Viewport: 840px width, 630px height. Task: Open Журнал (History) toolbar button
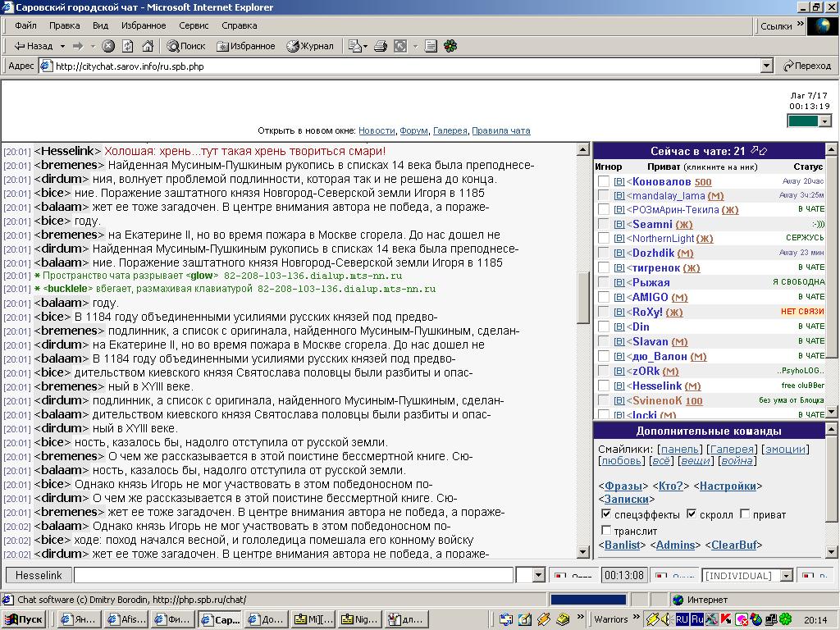tap(310, 46)
